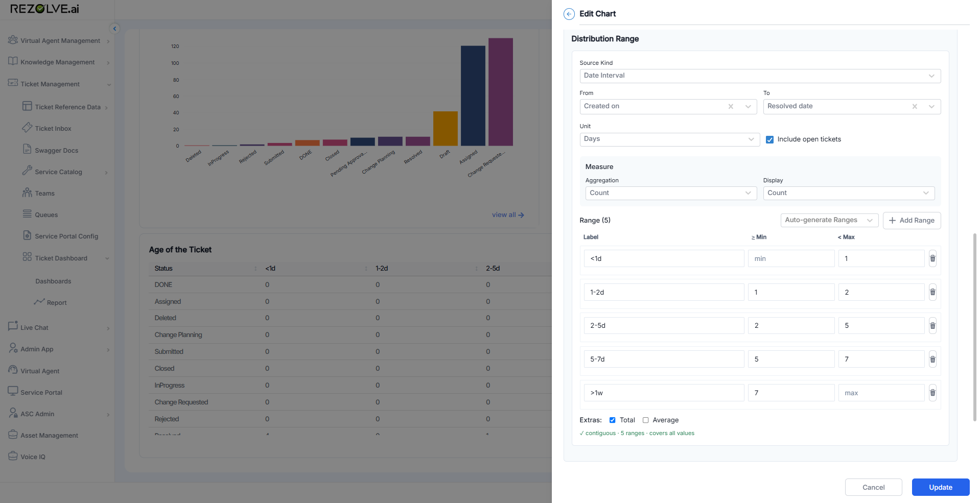Click the Swagger Docs file icon

(27, 149)
